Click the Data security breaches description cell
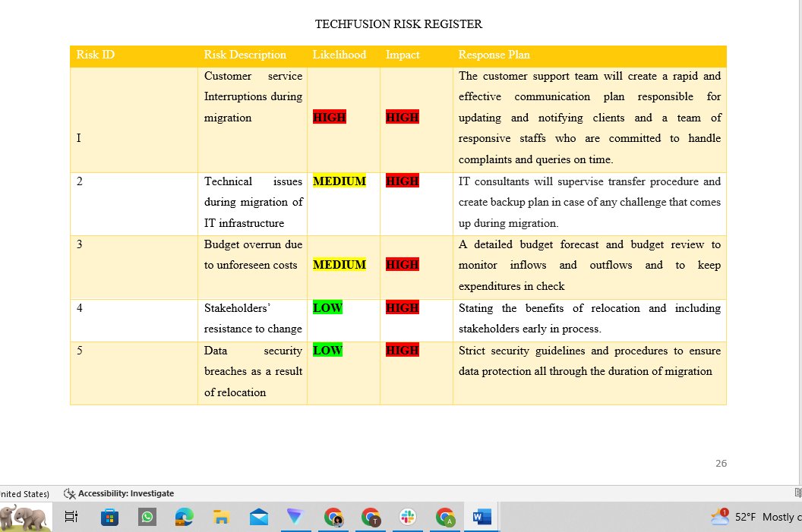Viewport: 802px width, 532px height. 253,372
